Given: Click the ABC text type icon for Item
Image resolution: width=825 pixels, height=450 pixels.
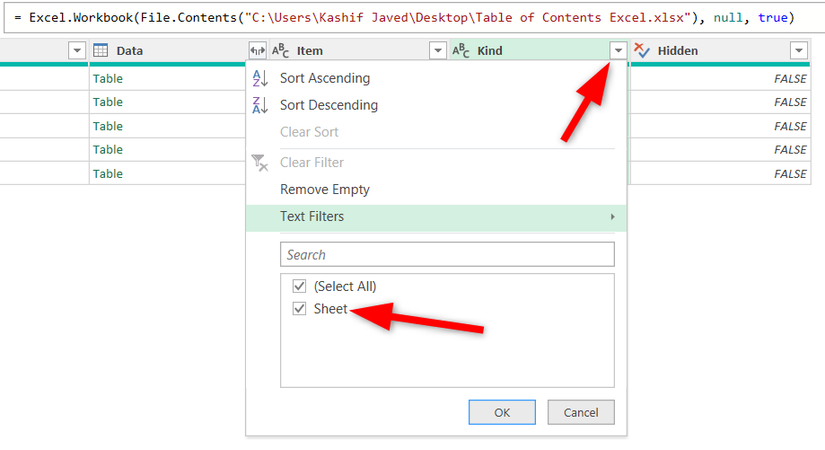Looking at the screenshot, I should click(280, 51).
